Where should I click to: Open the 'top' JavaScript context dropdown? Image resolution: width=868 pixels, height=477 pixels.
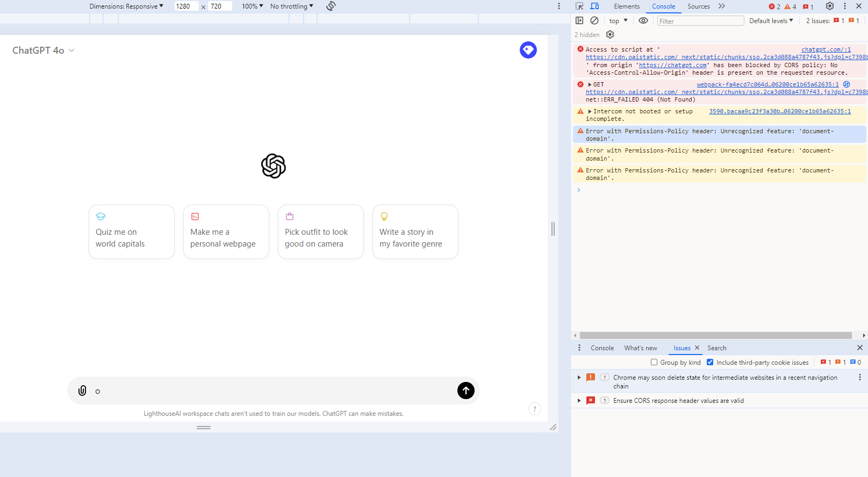619,20
